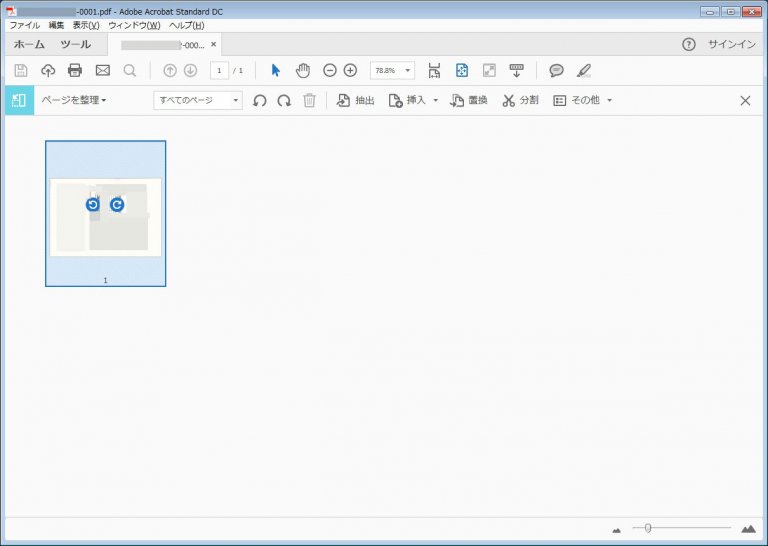Screen dimensions: 768x546
Task: Rotate thumbnail clockwise using overlay button
Action: [x=117, y=204]
